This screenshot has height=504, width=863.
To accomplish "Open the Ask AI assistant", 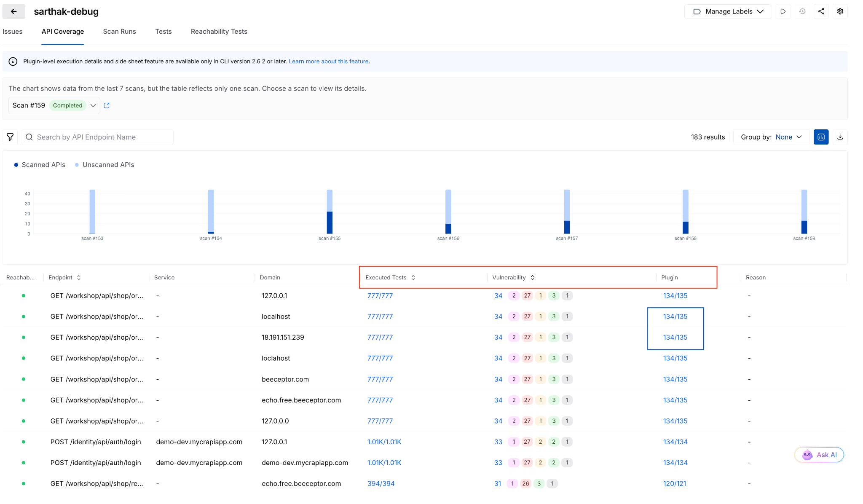I will tap(819, 455).
